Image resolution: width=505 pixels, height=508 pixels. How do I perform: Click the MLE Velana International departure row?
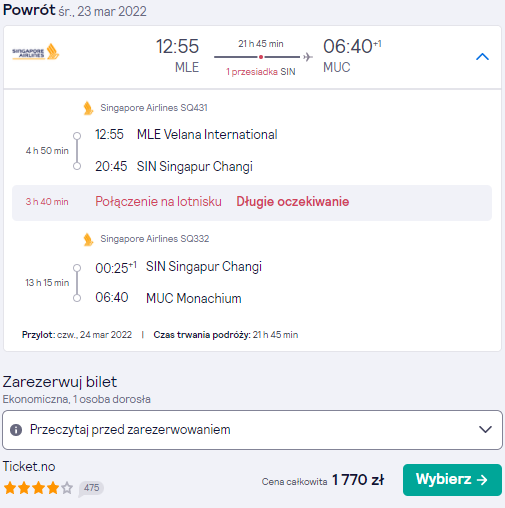click(x=186, y=135)
